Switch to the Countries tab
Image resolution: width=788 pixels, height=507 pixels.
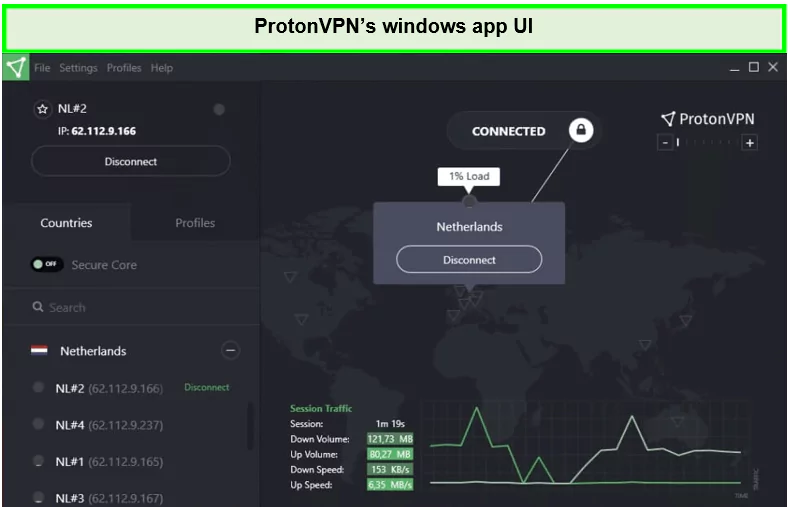click(x=66, y=223)
